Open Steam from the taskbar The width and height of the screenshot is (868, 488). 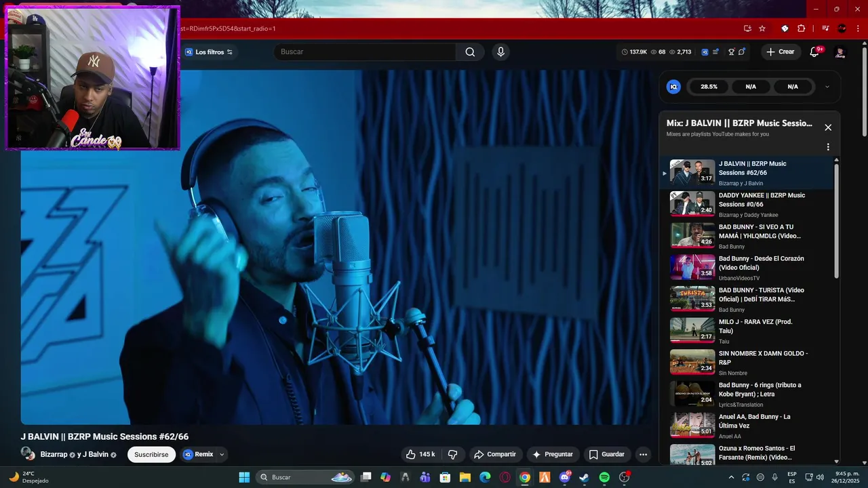(x=584, y=477)
